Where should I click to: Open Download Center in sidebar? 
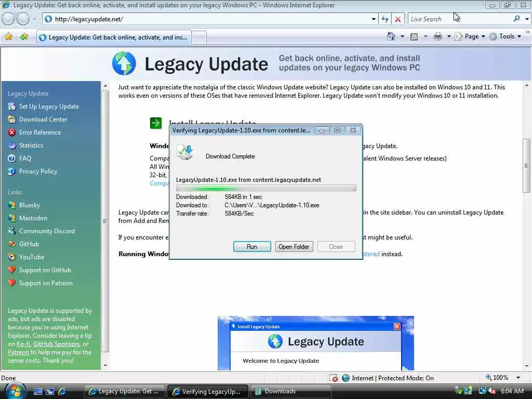coord(43,119)
